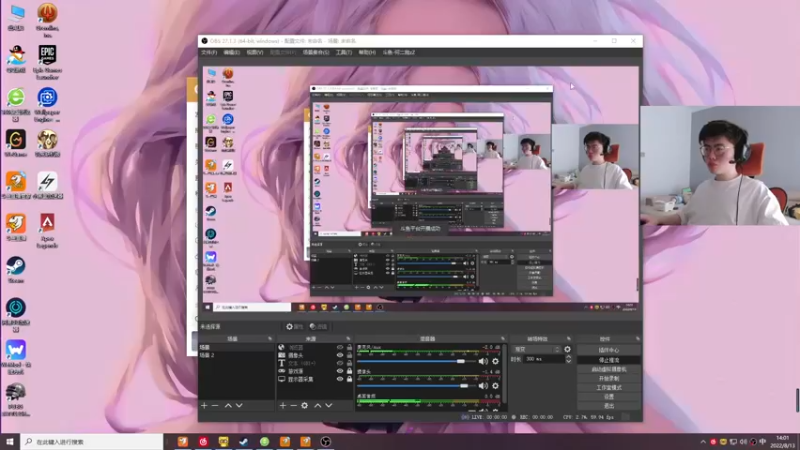Move the selected scene down in the list

pyautogui.click(x=239, y=406)
